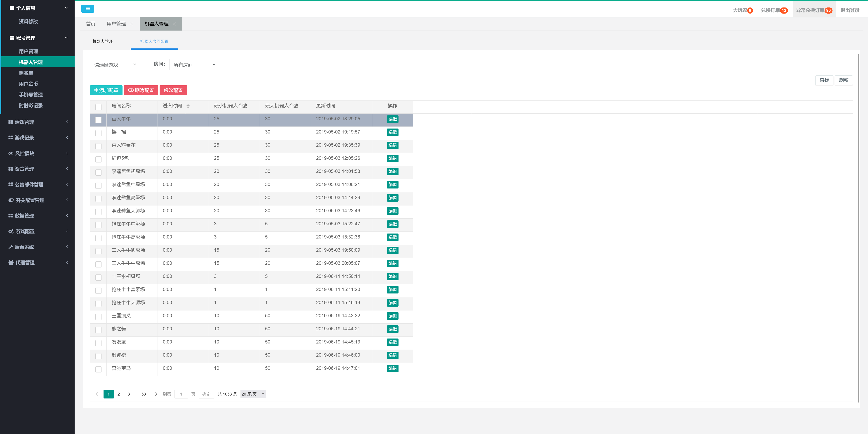
Task: Check the 百人牛牛 row checkbox
Action: [x=98, y=120]
